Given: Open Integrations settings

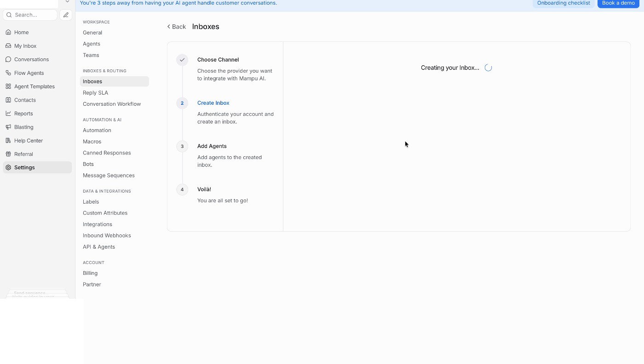Looking at the screenshot, I should tap(98, 224).
